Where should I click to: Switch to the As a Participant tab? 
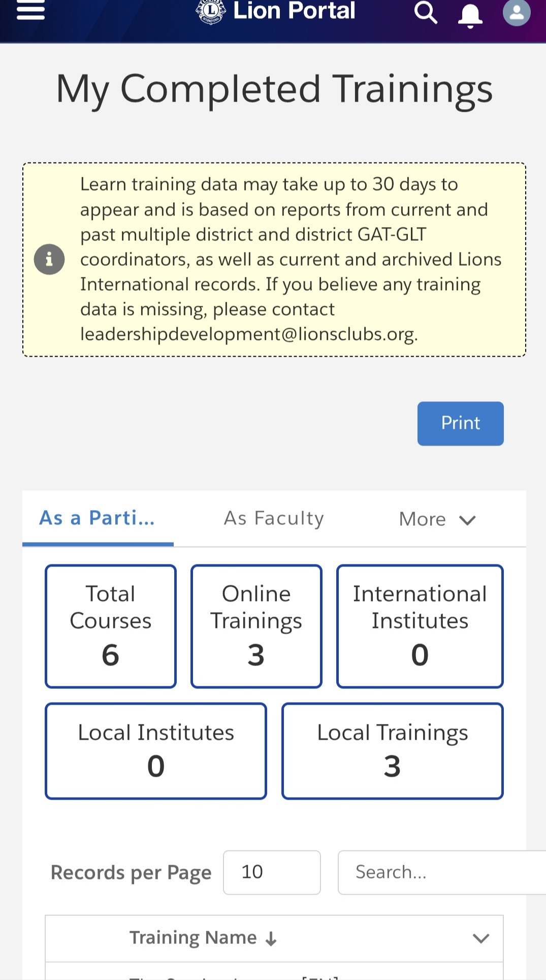tap(98, 518)
